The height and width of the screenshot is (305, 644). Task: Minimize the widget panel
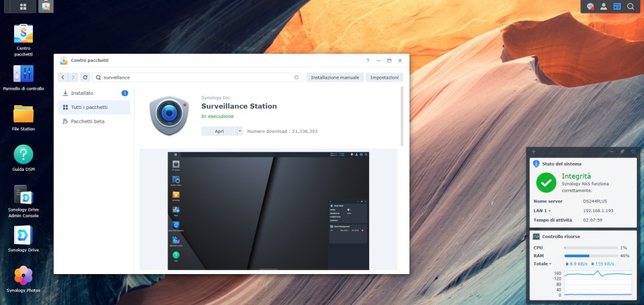coord(612,152)
